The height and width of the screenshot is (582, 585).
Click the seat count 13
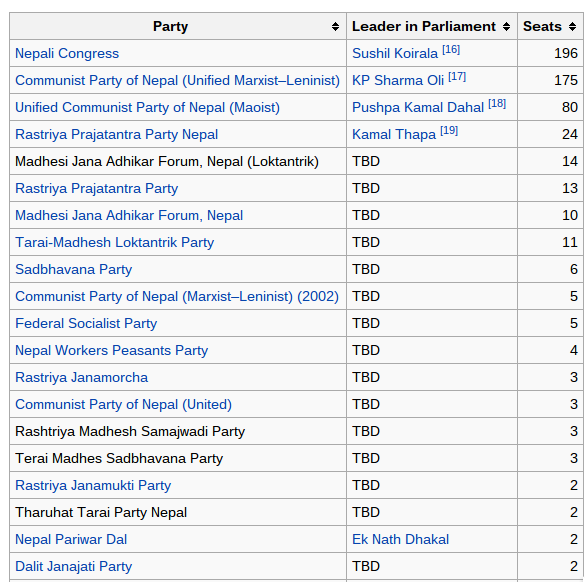point(570,188)
